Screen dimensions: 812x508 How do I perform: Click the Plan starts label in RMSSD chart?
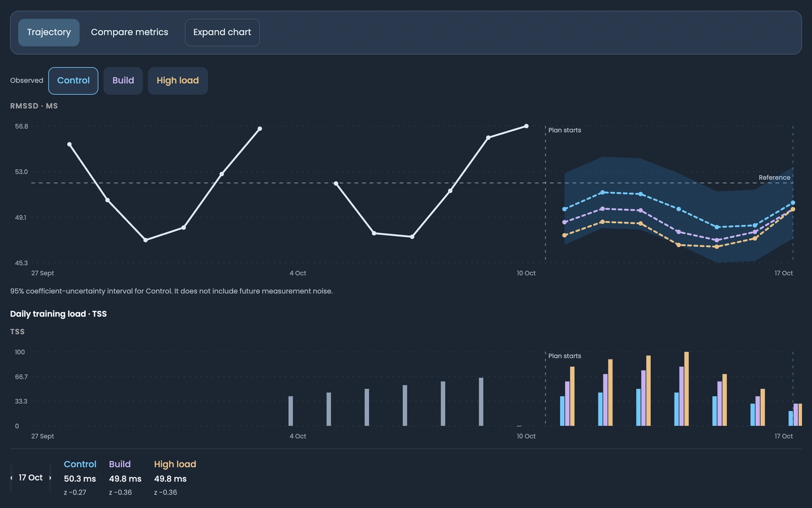click(564, 130)
